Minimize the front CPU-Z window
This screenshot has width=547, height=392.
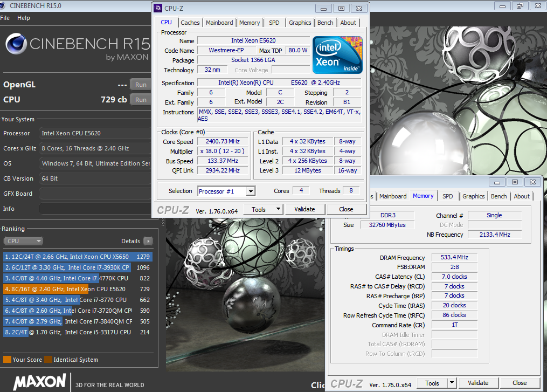[x=323, y=9]
